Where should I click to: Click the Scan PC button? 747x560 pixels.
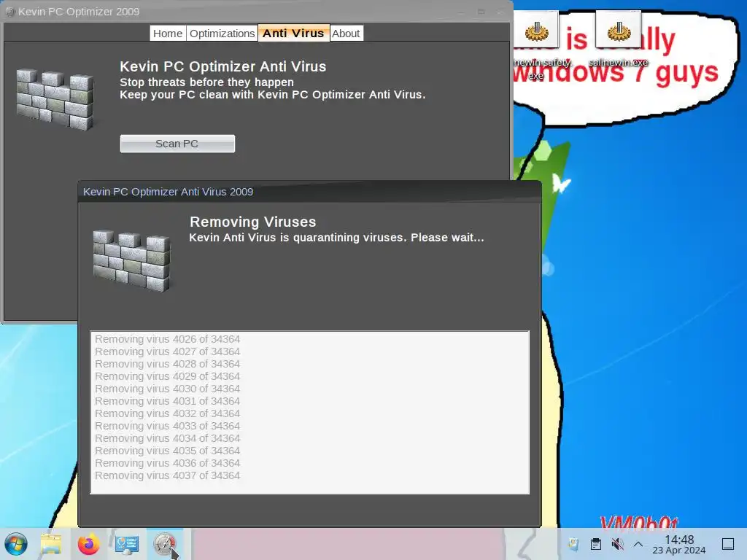[177, 144]
